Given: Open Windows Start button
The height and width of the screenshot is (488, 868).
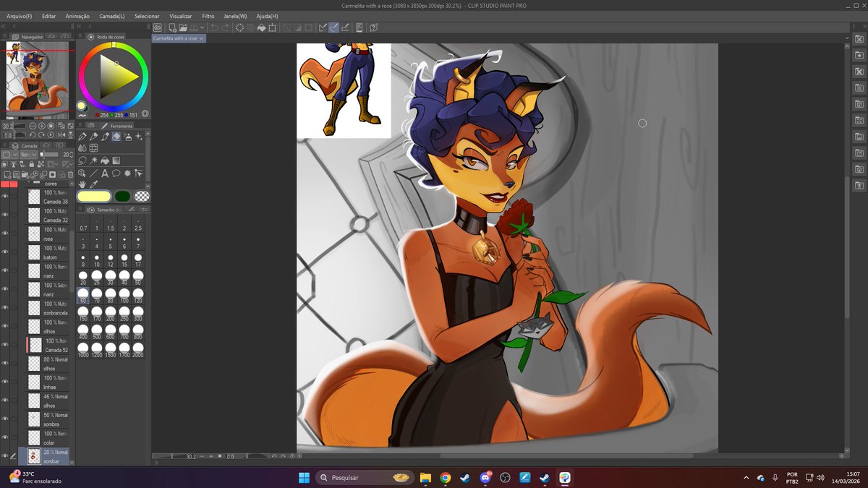Looking at the screenshot, I should click(x=304, y=477).
